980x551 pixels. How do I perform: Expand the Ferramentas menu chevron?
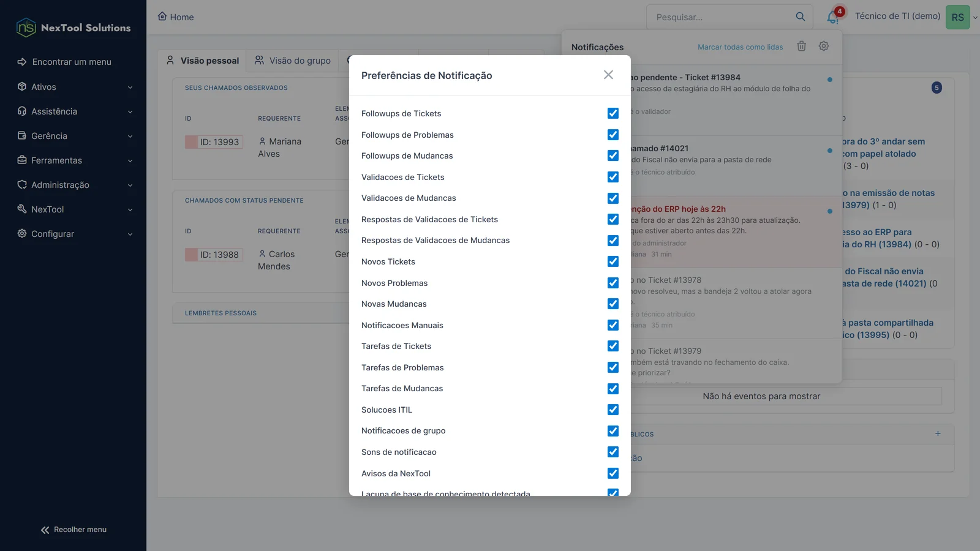pyautogui.click(x=130, y=161)
